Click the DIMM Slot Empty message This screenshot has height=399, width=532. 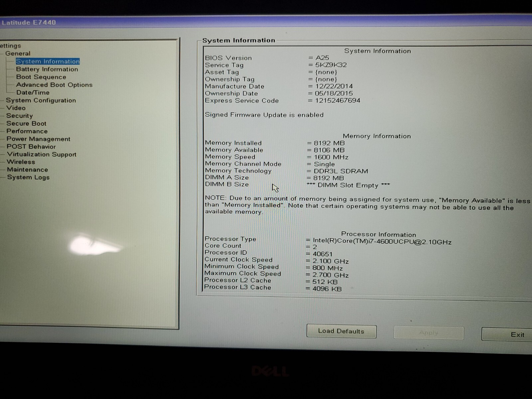(x=348, y=185)
